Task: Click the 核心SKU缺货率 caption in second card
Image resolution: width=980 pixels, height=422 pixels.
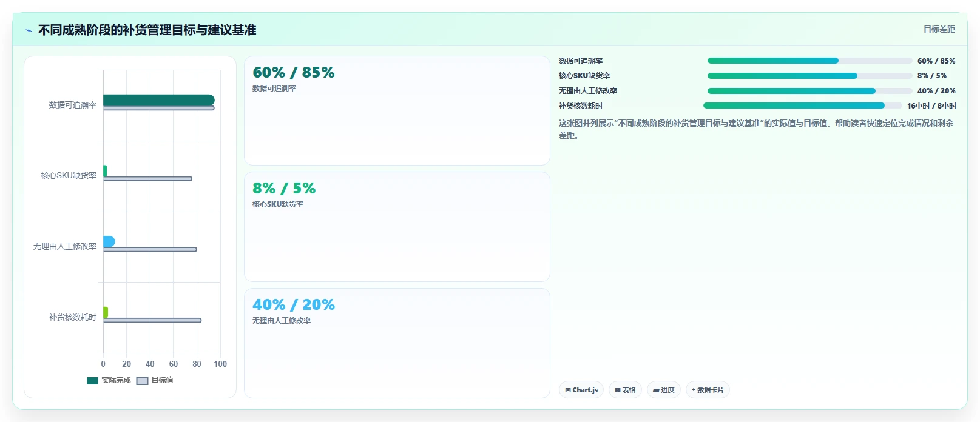Action: [x=278, y=204]
